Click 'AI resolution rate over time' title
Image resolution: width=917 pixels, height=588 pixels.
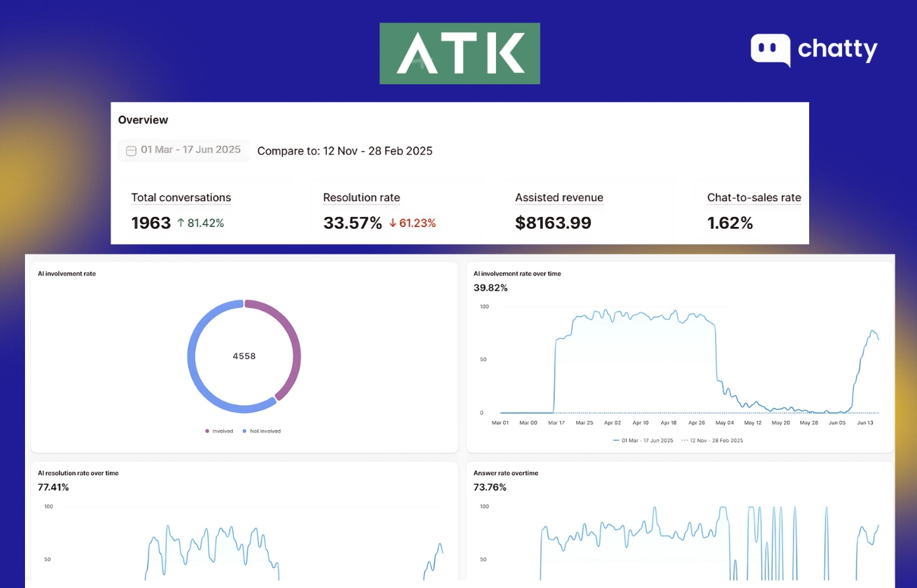tap(78, 473)
